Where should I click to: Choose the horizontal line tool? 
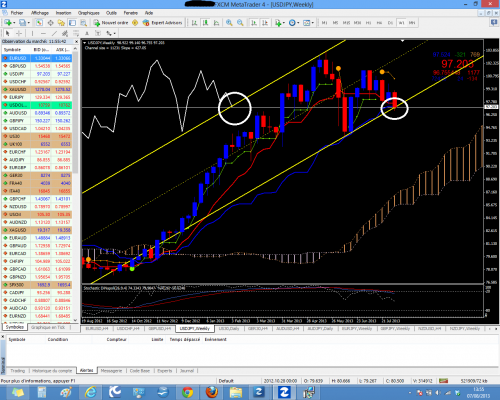click(43, 33)
